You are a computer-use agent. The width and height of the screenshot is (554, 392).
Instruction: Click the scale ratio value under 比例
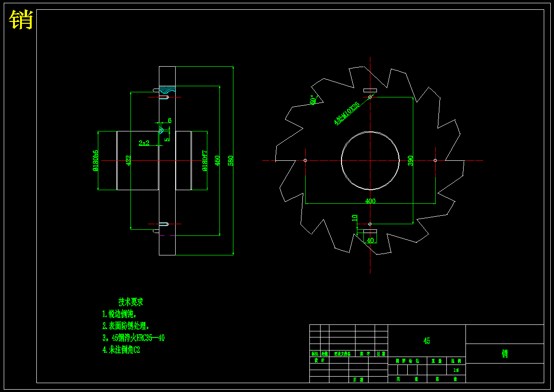click(x=456, y=370)
